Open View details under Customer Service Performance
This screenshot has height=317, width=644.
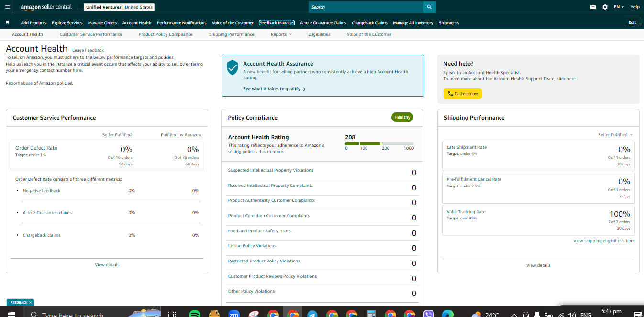point(107,265)
